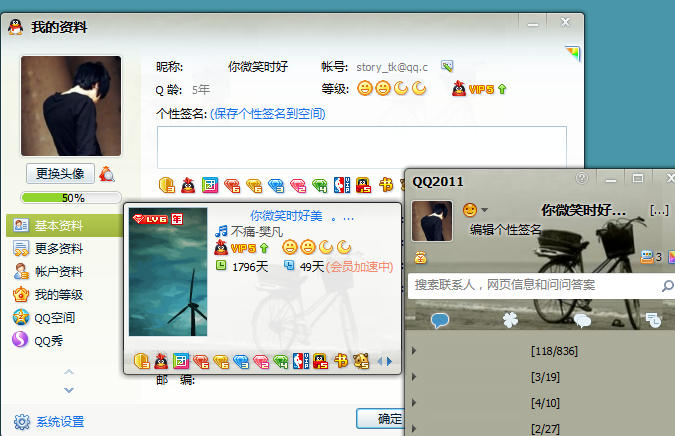Screen dimensions: 675x436
Task: Show next badges with hover card right arrow
Action: point(389,362)
